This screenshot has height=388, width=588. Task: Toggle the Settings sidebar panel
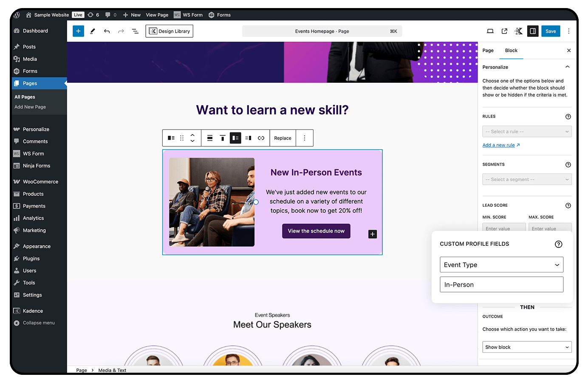[532, 31]
